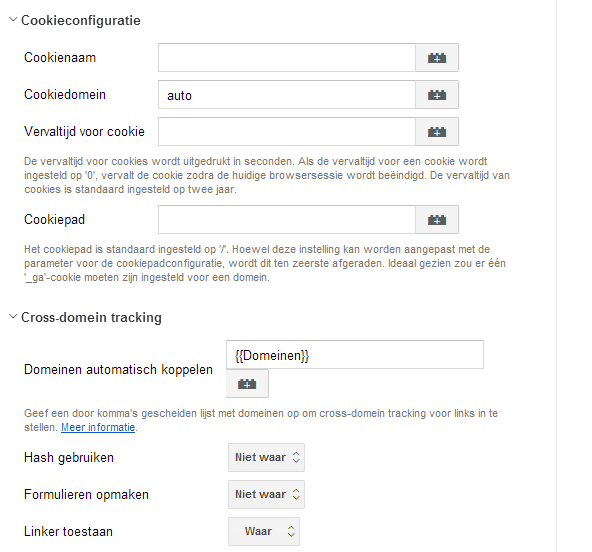This screenshot has width=592, height=552.
Task: Open the Hash gebruiken dropdown
Action: pos(266,457)
